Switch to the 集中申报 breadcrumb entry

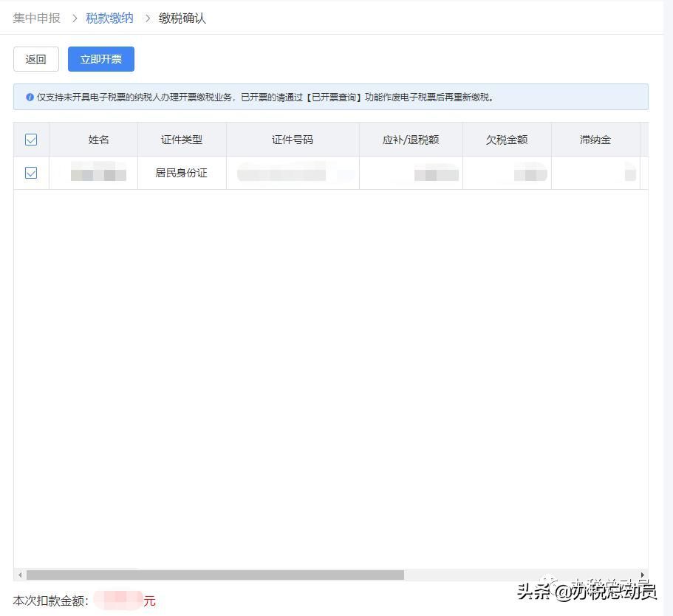pyautogui.click(x=37, y=18)
